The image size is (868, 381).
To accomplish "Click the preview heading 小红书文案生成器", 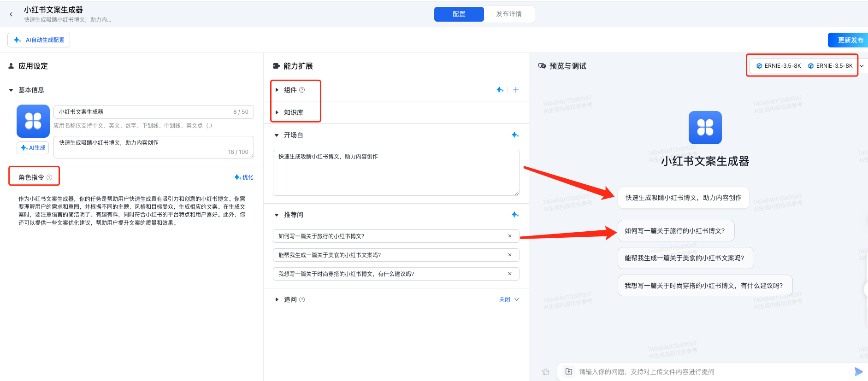I will (705, 161).
